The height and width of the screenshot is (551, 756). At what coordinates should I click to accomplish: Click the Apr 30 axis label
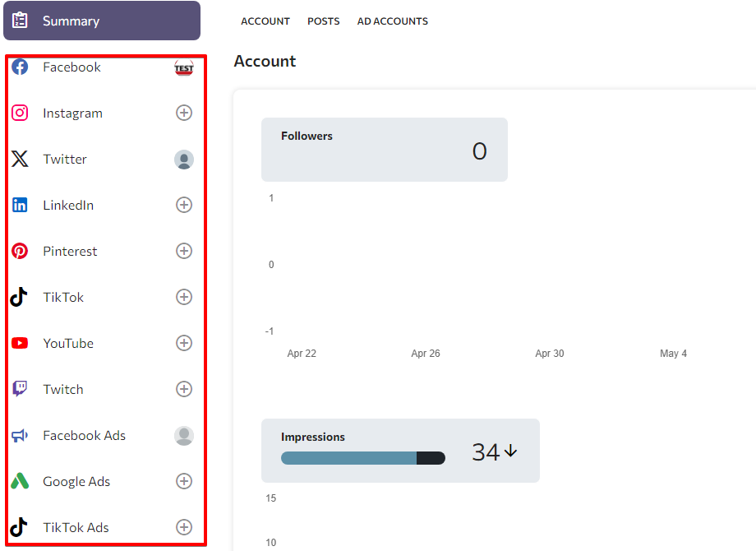[550, 353]
